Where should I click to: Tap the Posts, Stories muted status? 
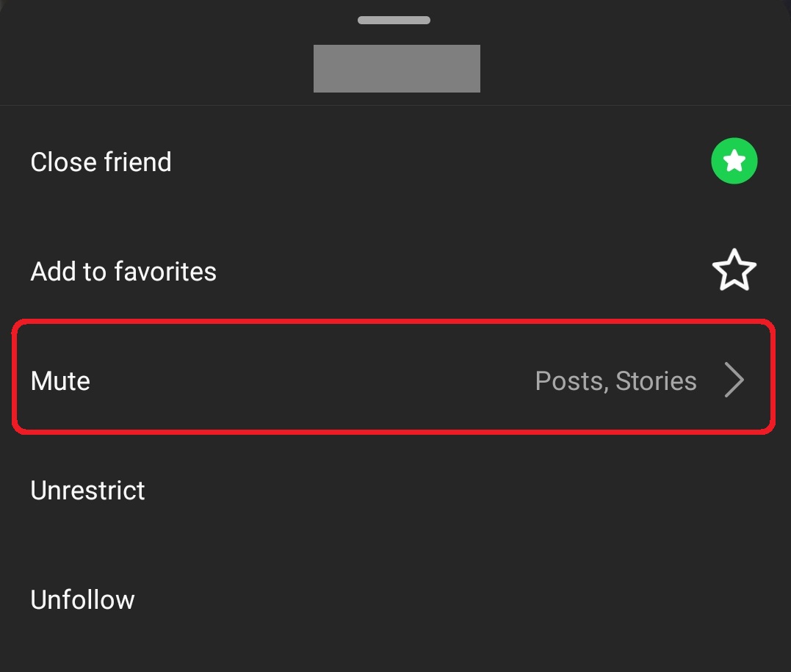[616, 381]
